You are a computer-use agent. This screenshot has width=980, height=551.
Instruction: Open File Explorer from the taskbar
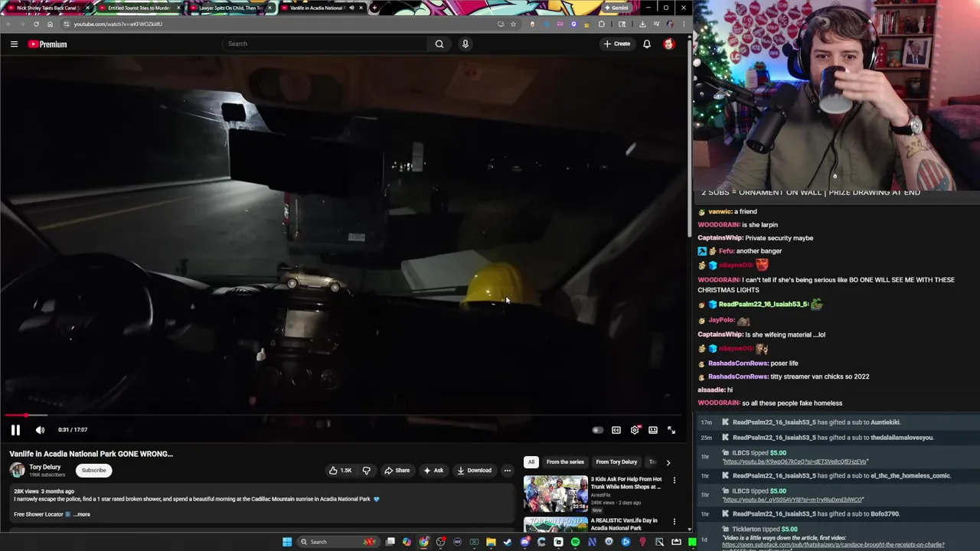coord(491,542)
